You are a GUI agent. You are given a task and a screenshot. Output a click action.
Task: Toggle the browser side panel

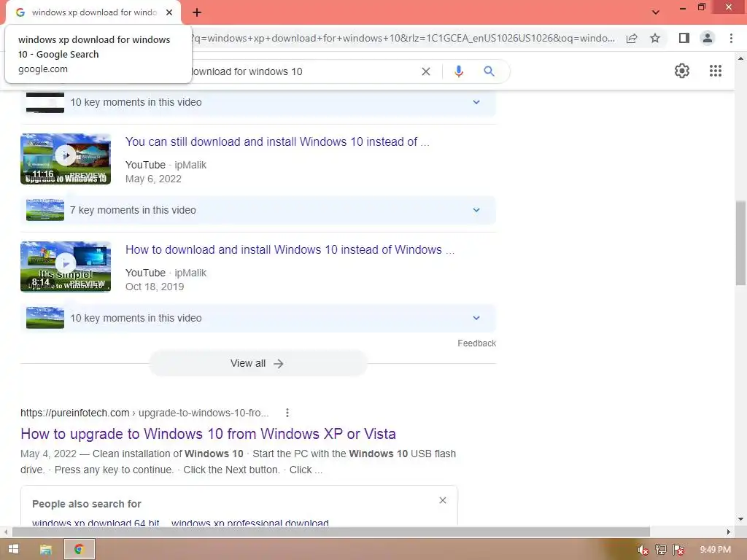click(684, 38)
